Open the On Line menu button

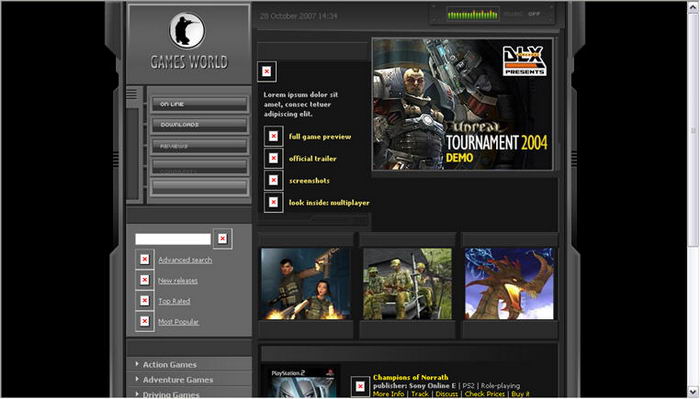(200, 104)
